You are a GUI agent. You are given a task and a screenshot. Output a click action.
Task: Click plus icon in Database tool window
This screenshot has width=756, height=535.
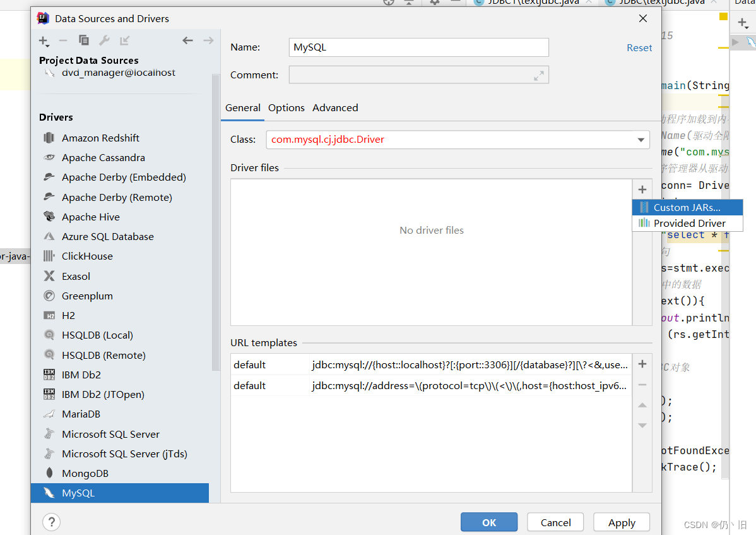click(x=743, y=23)
